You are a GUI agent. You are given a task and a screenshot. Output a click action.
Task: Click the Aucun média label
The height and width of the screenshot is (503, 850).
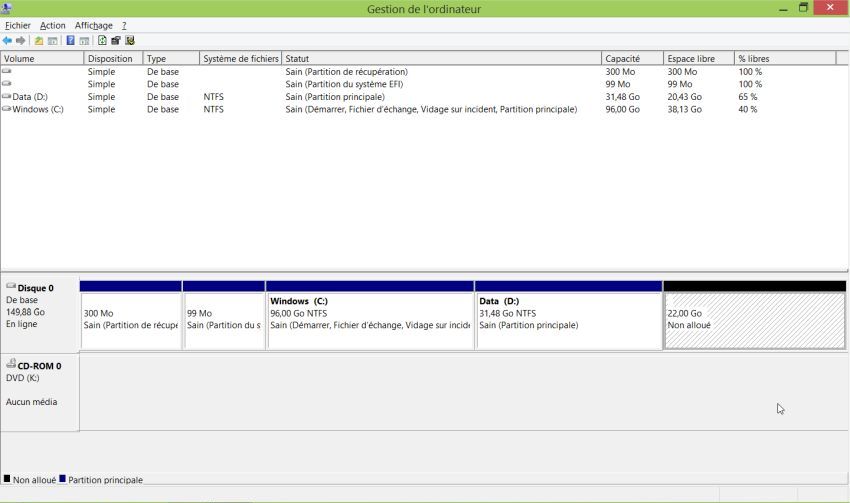pos(31,402)
